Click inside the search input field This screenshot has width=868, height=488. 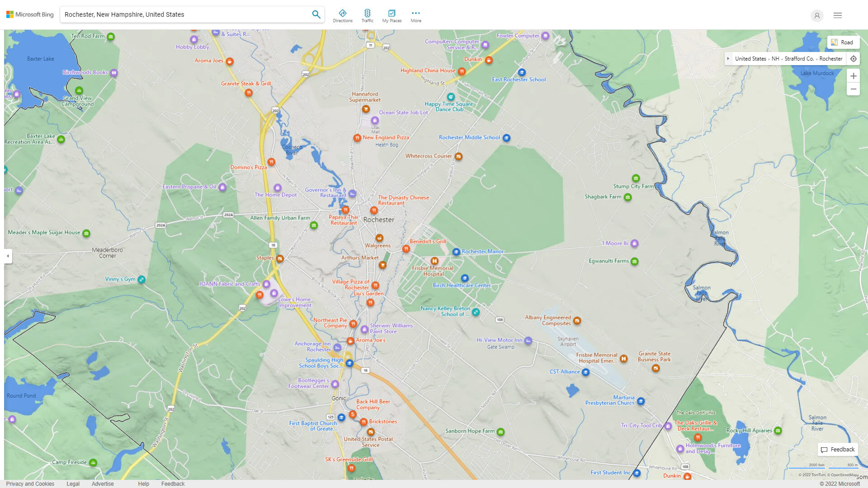coord(181,14)
